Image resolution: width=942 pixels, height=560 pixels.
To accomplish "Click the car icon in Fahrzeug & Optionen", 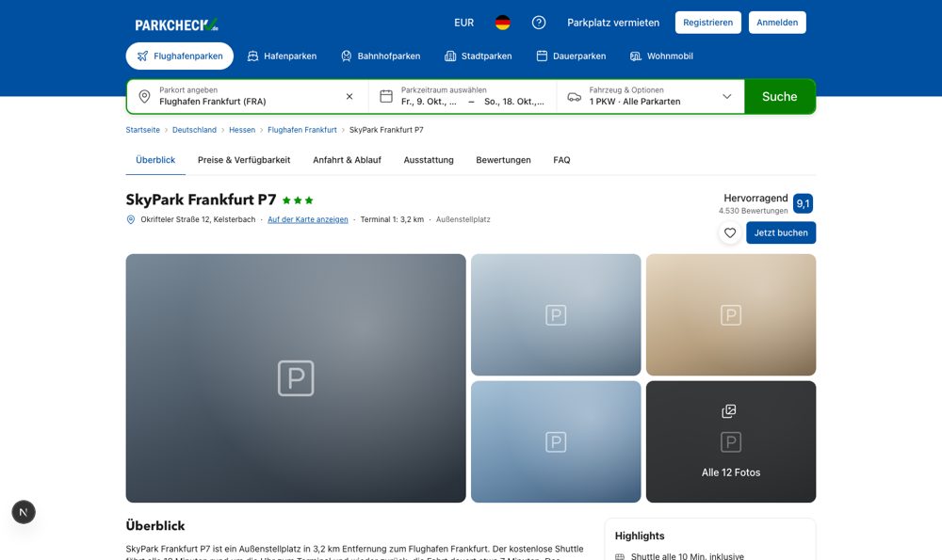I will tap(575, 97).
